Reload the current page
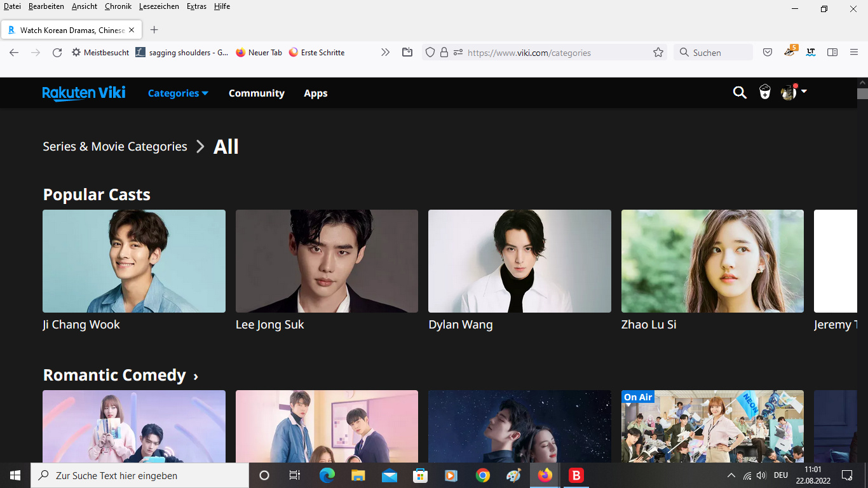The width and height of the screenshot is (868, 488). (x=57, y=53)
